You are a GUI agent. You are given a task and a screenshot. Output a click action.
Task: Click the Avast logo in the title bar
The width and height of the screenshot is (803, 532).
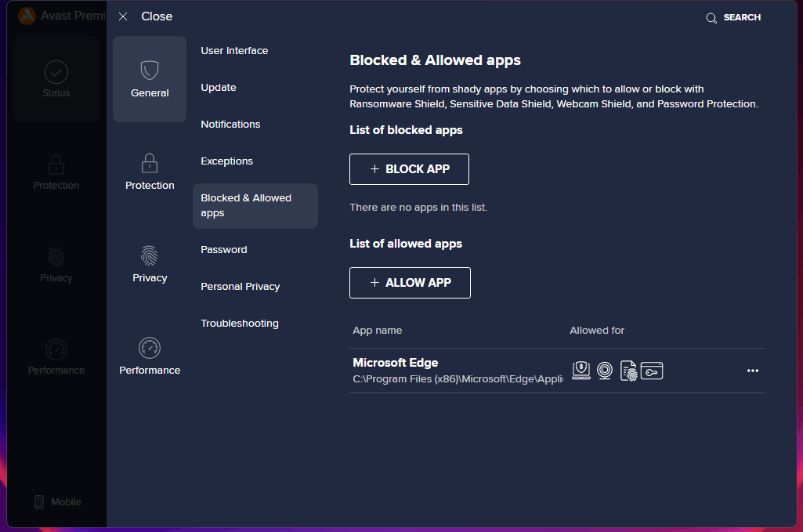tap(27, 16)
